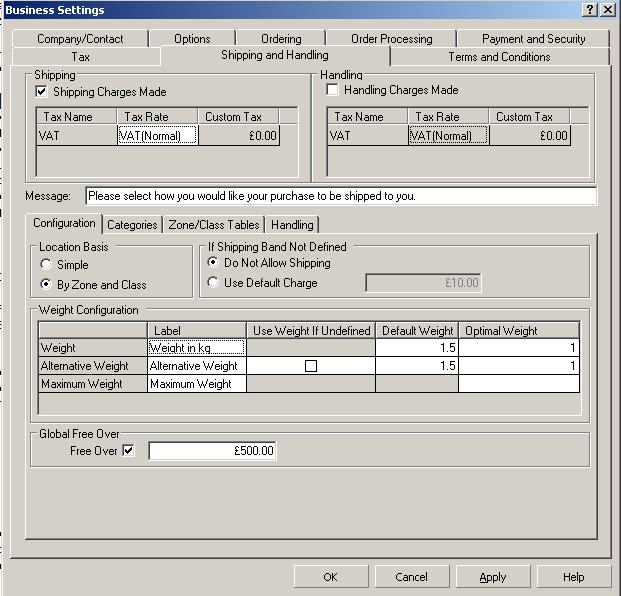This screenshot has width=621, height=596.
Task: Select Do Not Allow Shipping option
Action: (213, 263)
